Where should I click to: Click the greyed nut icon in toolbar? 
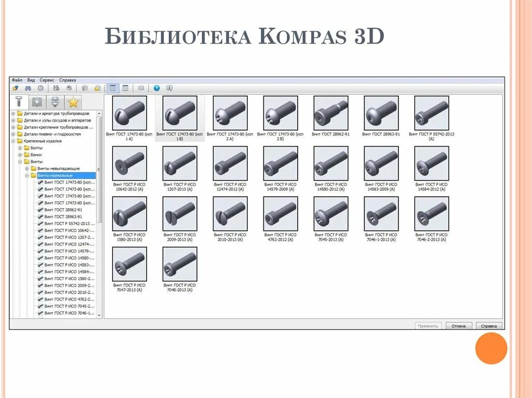pos(69,88)
